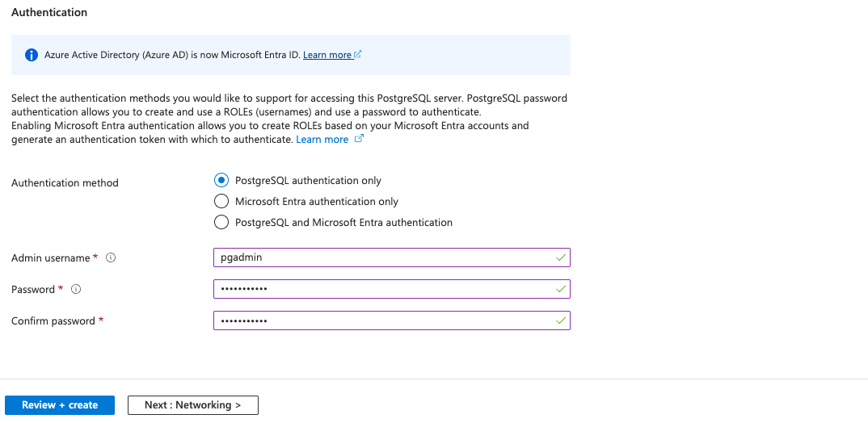Focus the Admin username field containing pgadmin
The width and height of the screenshot is (868, 423).
tap(380, 258)
